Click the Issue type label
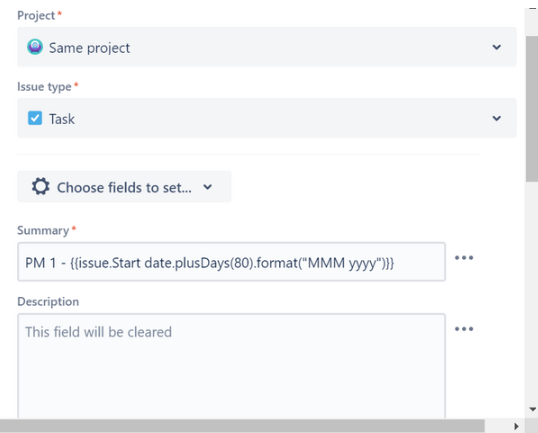The image size is (538, 433). [44, 87]
